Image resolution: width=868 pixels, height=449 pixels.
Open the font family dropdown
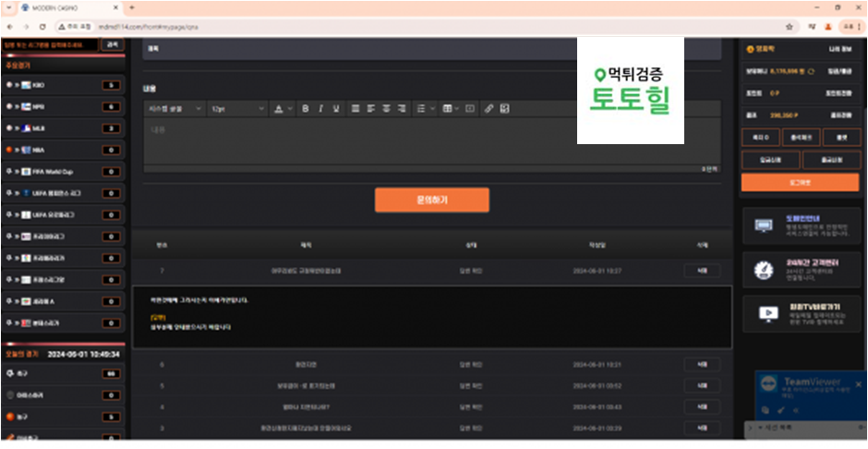pos(175,109)
